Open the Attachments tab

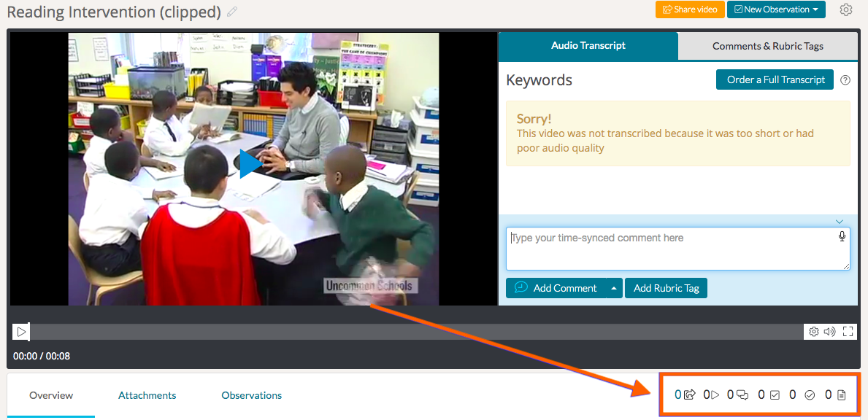coord(147,395)
